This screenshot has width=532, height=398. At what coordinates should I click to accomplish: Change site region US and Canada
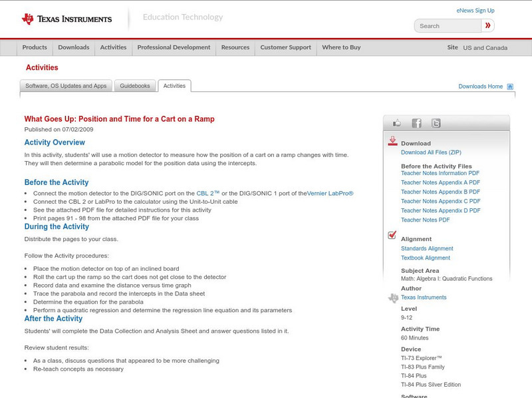pyautogui.click(x=485, y=48)
